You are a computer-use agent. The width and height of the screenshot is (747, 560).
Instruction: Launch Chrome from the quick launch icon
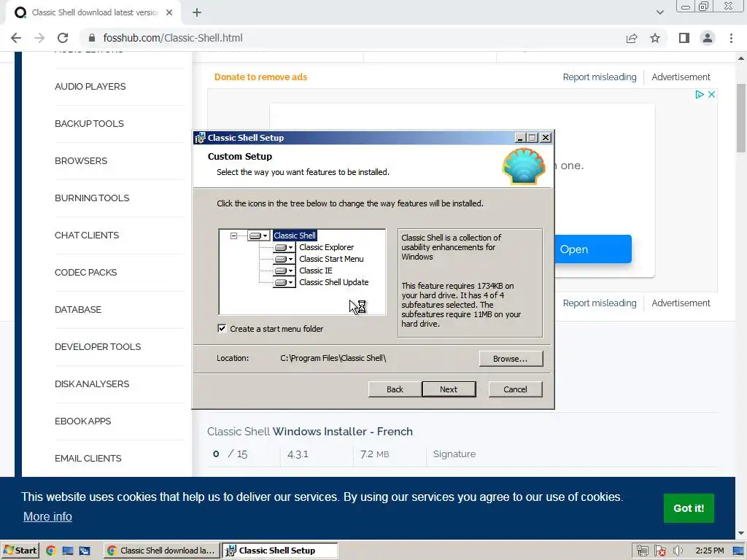51,551
